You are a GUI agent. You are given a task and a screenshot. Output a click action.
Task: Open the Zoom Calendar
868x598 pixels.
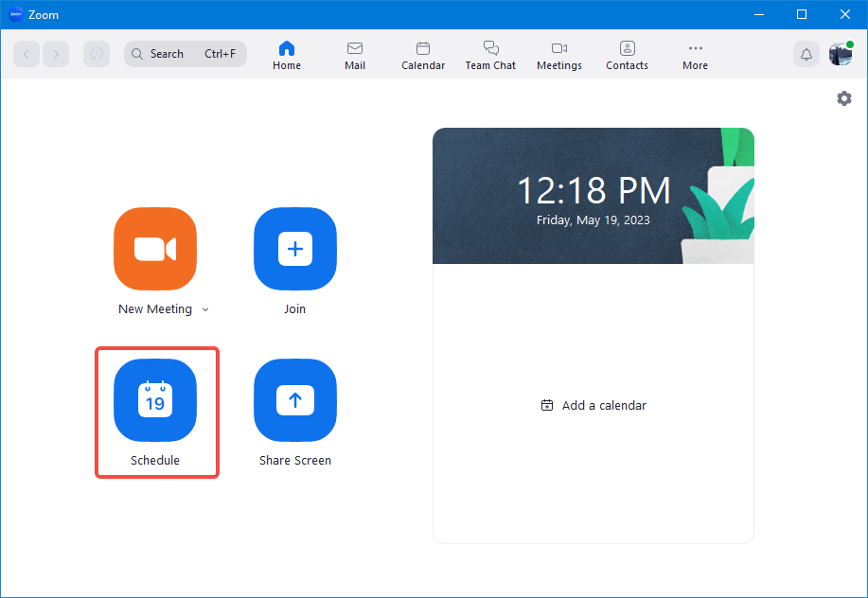[422, 54]
